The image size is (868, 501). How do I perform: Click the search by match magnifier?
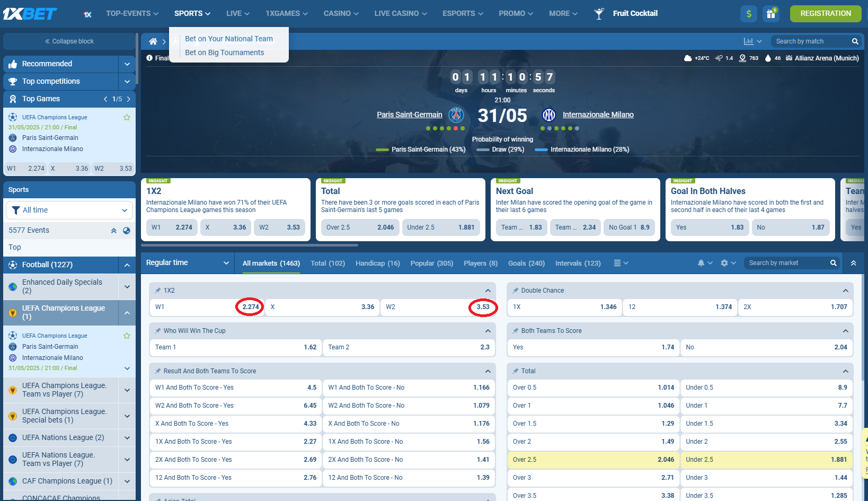[x=855, y=41]
